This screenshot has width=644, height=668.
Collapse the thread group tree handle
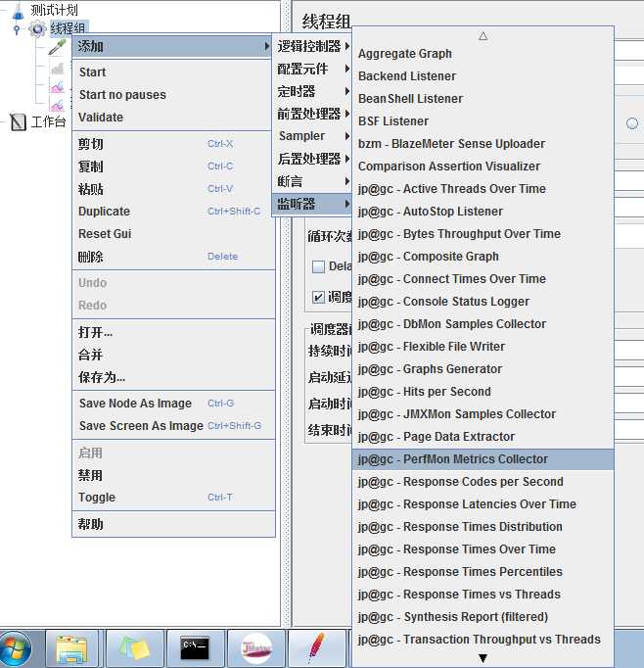17,29
